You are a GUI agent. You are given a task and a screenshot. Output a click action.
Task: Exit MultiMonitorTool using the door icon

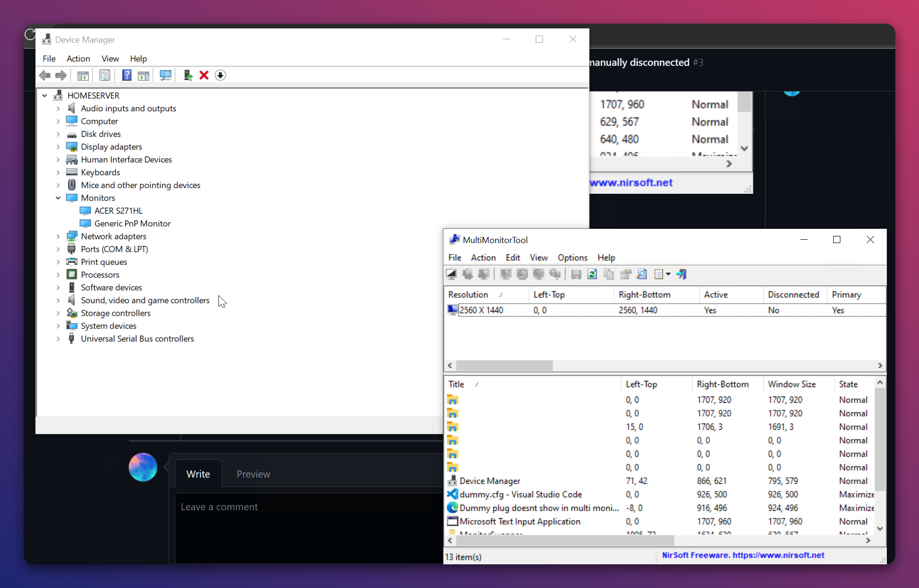682,274
